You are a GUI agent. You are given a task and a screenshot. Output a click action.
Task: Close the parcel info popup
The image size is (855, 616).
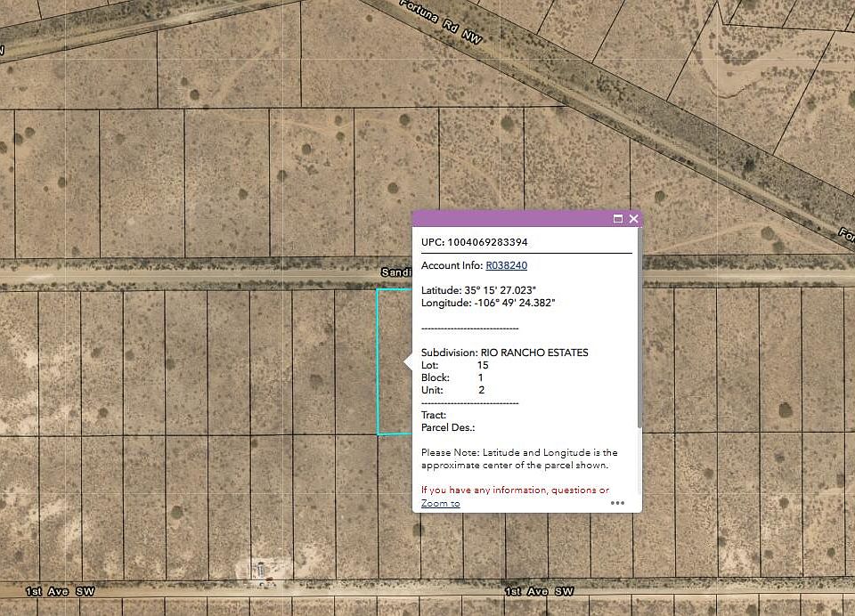click(x=633, y=218)
